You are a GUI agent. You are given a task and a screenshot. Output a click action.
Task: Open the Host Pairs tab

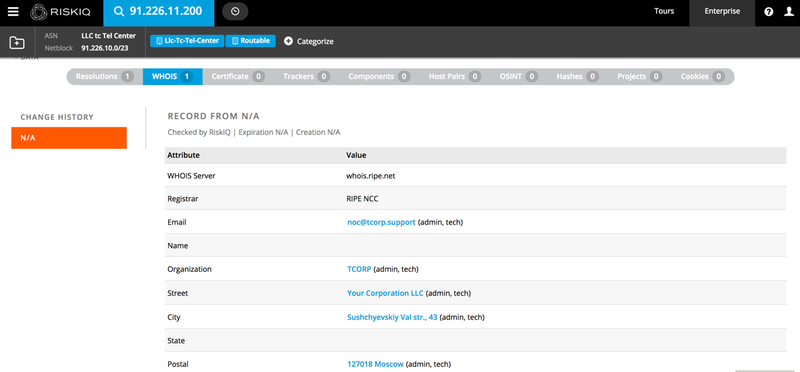point(455,77)
